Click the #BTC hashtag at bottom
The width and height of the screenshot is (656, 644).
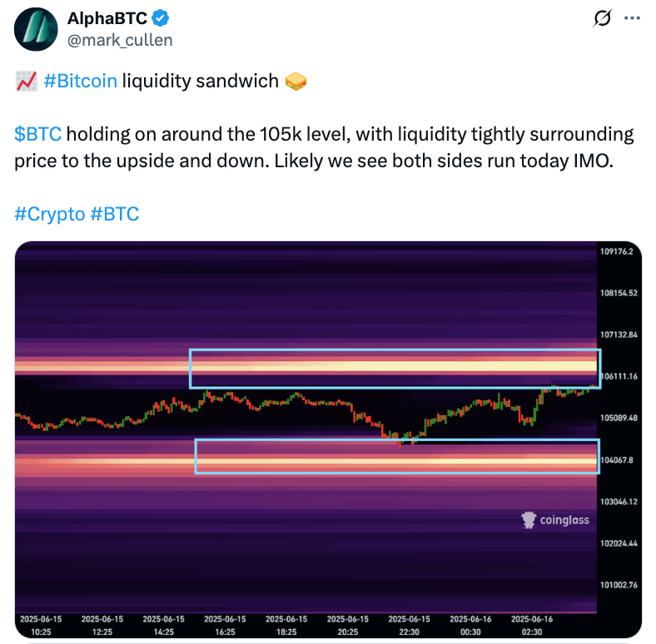click(114, 214)
